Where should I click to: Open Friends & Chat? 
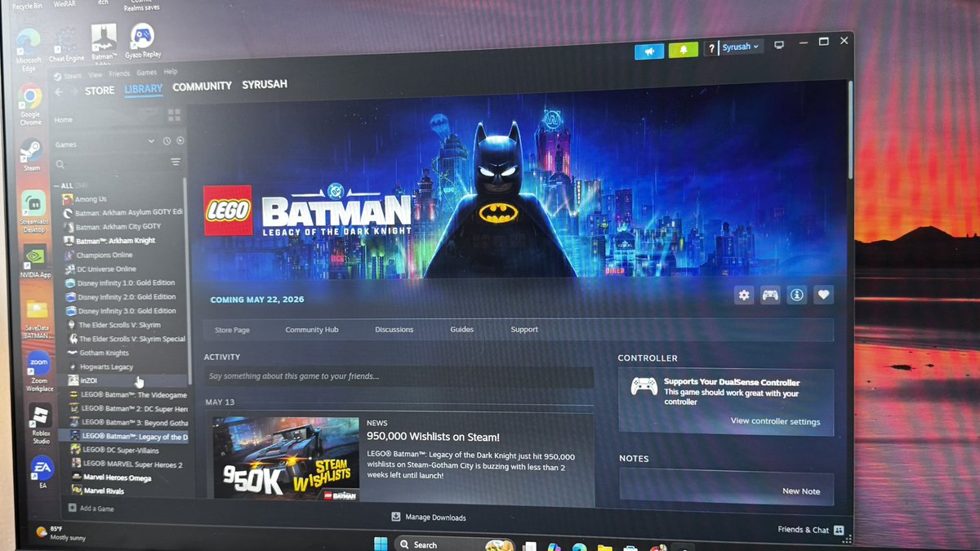click(810, 529)
